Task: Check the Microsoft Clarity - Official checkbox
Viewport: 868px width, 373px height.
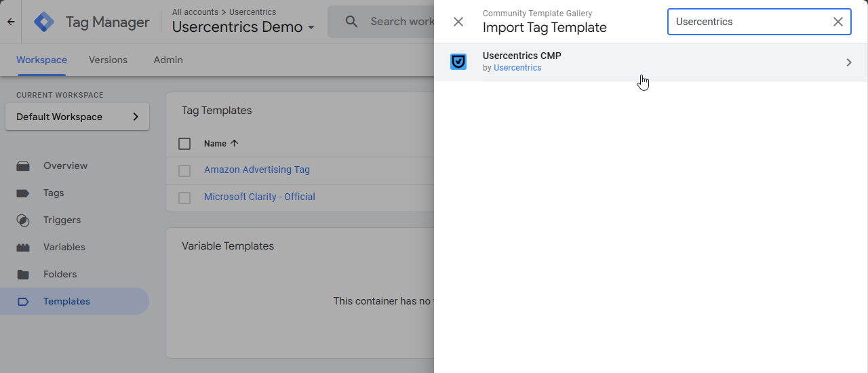Action: (184, 197)
